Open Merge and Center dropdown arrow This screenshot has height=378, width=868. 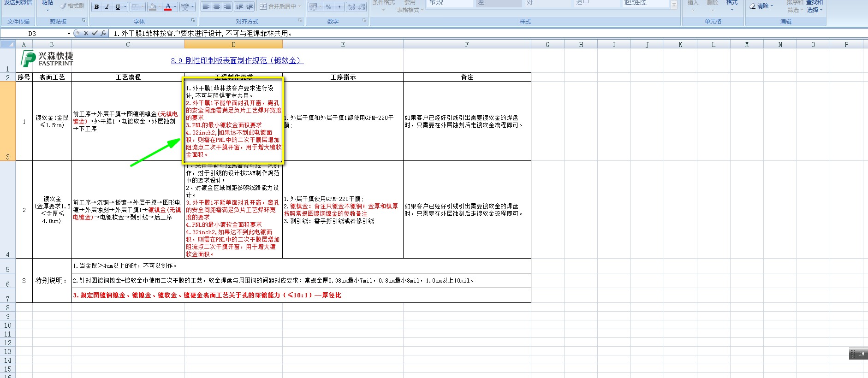click(x=300, y=6)
